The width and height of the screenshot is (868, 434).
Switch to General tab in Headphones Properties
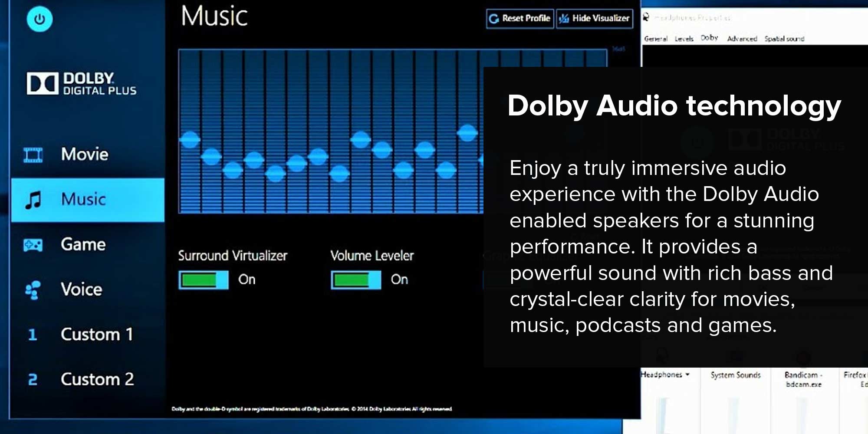[655, 39]
